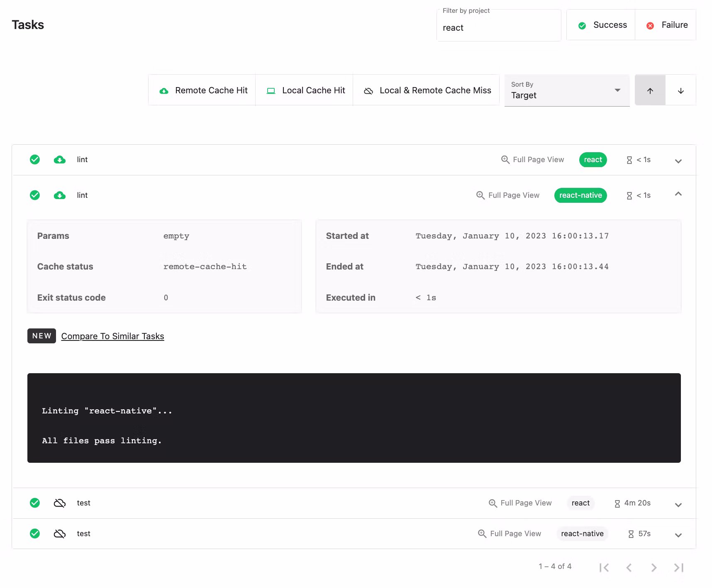
Task: Toggle Local & Remote Cache Miss filter
Action: [x=427, y=90]
